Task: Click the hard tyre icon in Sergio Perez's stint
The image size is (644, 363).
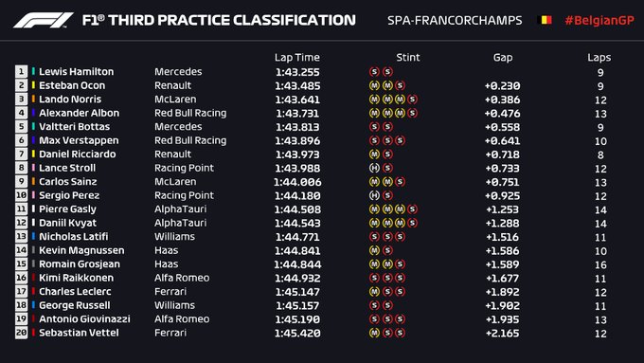Action: click(374, 195)
